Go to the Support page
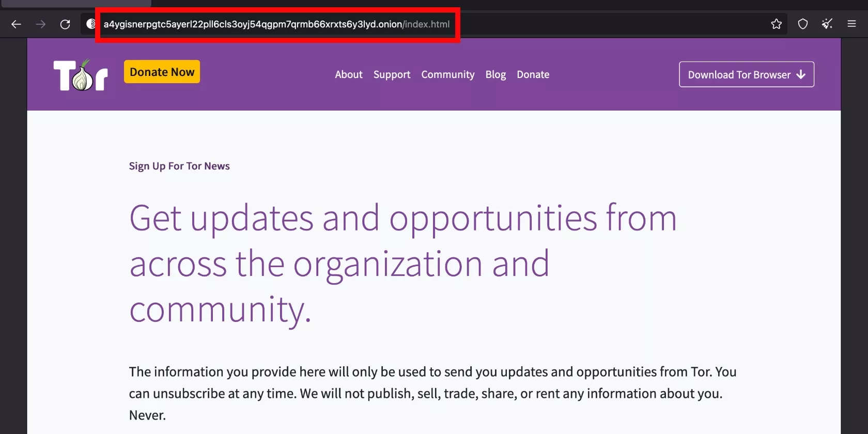Image resolution: width=868 pixels, height=434 pixels. click(x=392, y=74)
